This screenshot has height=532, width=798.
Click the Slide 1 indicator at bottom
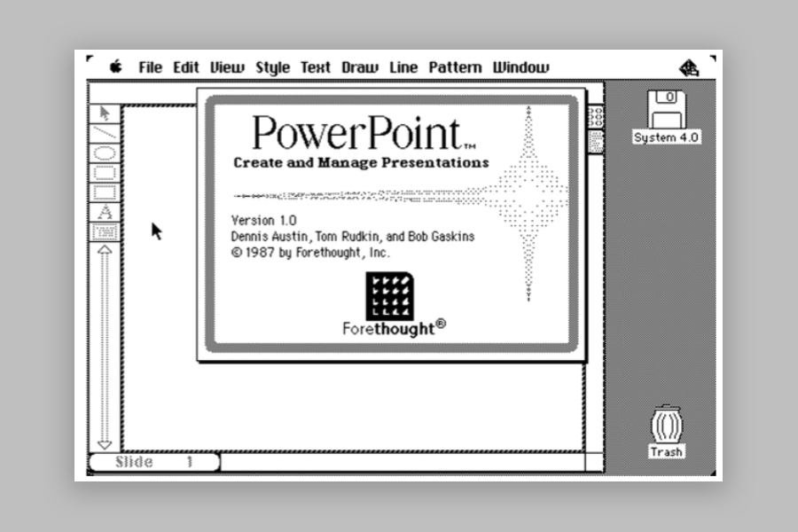pos(154,462)
